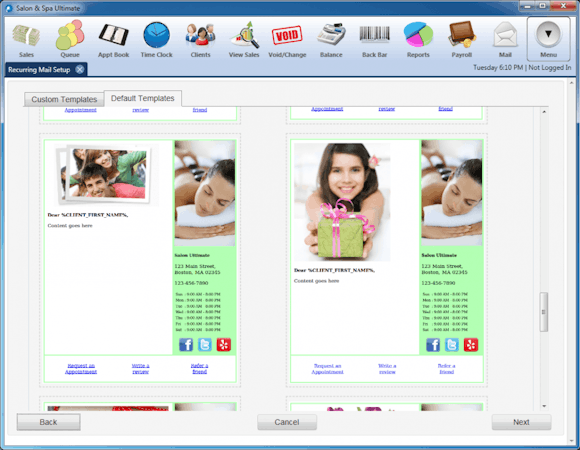Click Write a review link, right template
Viewport: 580px width, 450px height.
[x=387, y=369]
